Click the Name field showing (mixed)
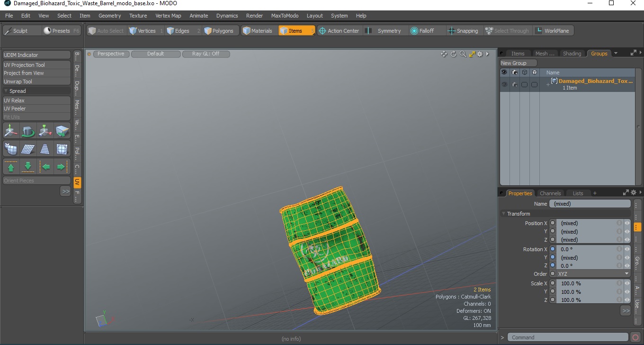Viewport: 644px width, 345px height. point(590,204)
